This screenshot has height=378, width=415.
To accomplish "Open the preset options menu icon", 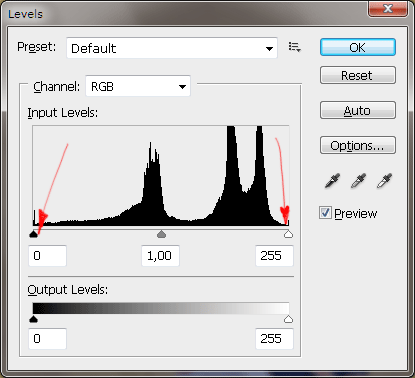I will [x=294, y=47].
